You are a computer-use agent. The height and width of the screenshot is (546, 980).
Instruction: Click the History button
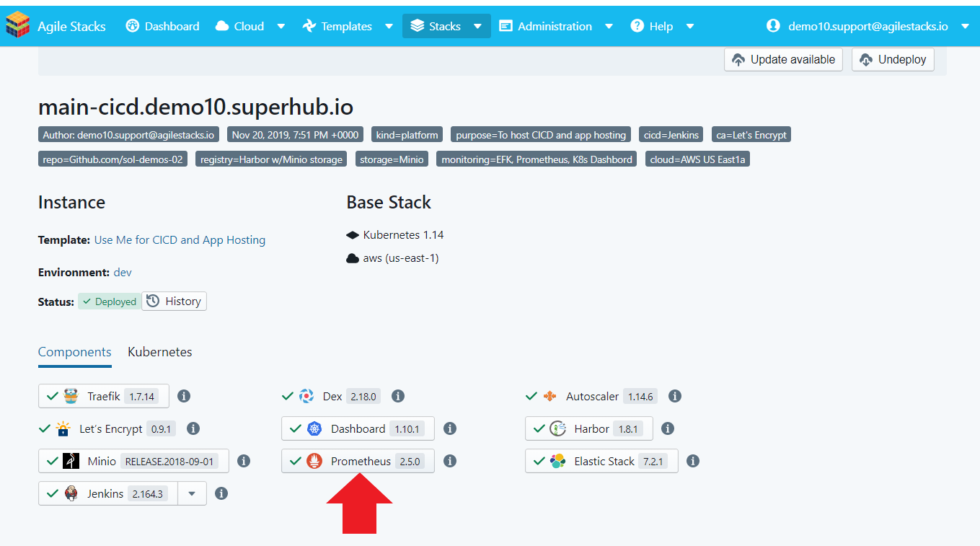point(174,301)
